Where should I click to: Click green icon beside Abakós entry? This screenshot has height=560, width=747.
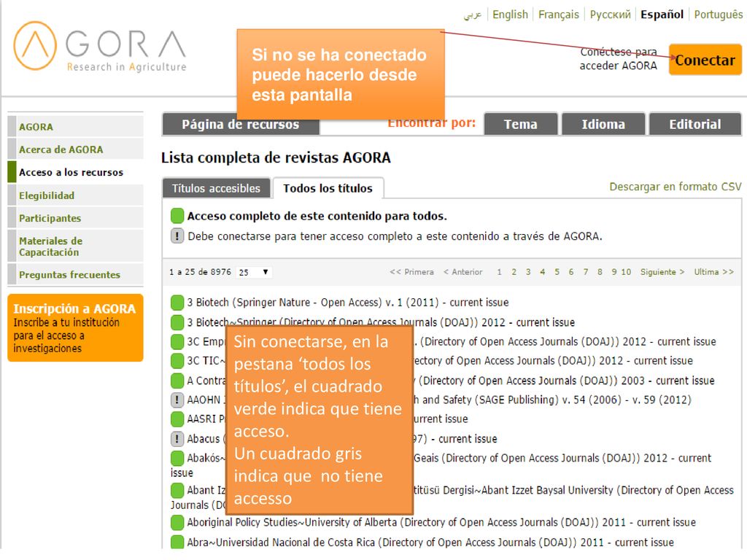[177, 458]
